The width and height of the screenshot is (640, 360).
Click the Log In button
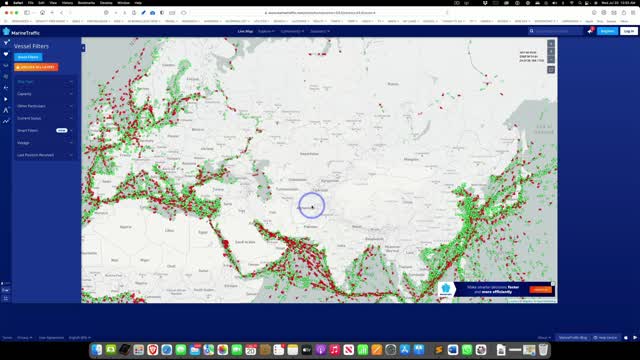(629, 31)
